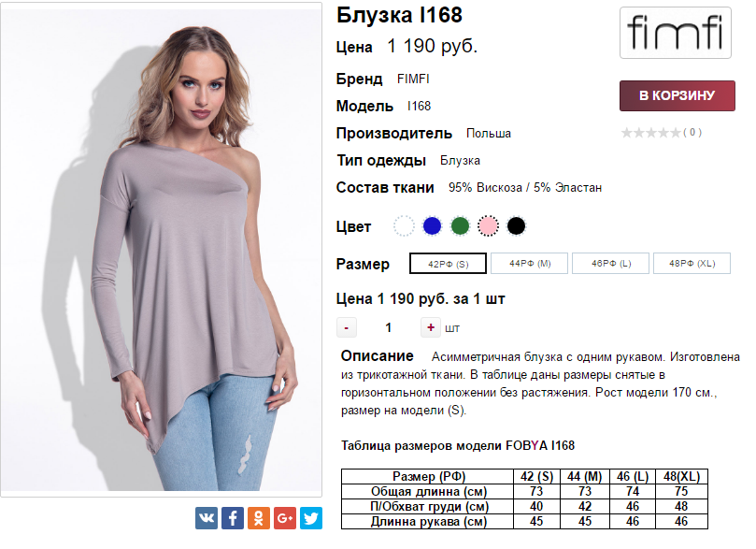
Task: Pick the pink color swatch
Action: coord(488,225)
